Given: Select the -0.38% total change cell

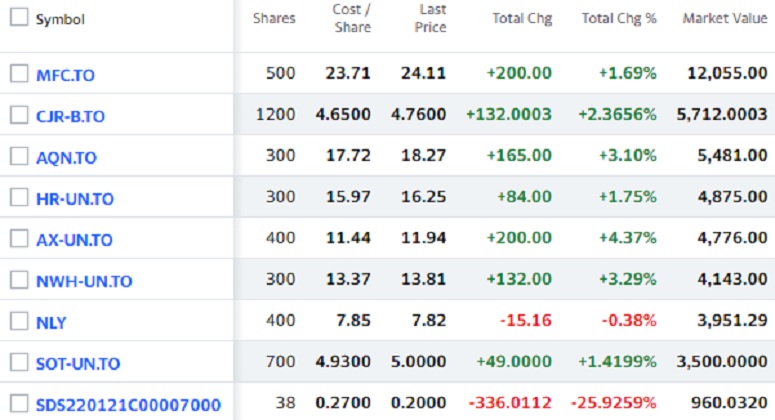Looking at the screenshot, I should 629,320.
